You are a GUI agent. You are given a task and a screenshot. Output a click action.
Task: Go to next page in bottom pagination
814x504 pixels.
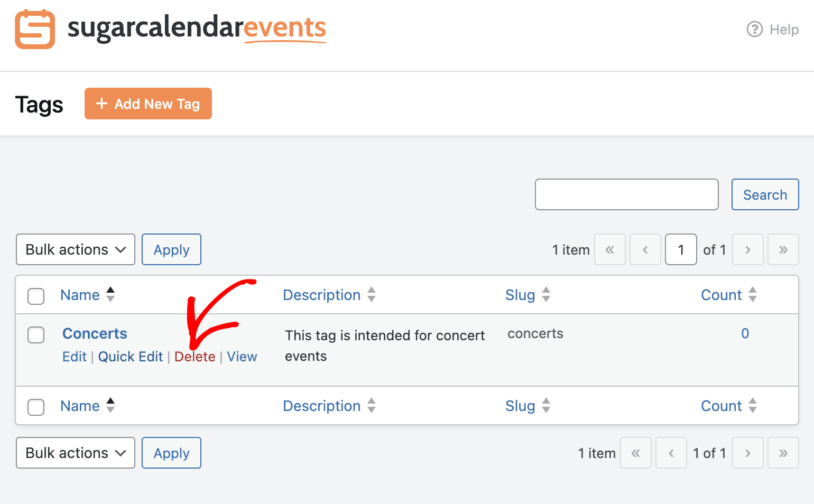747,453
